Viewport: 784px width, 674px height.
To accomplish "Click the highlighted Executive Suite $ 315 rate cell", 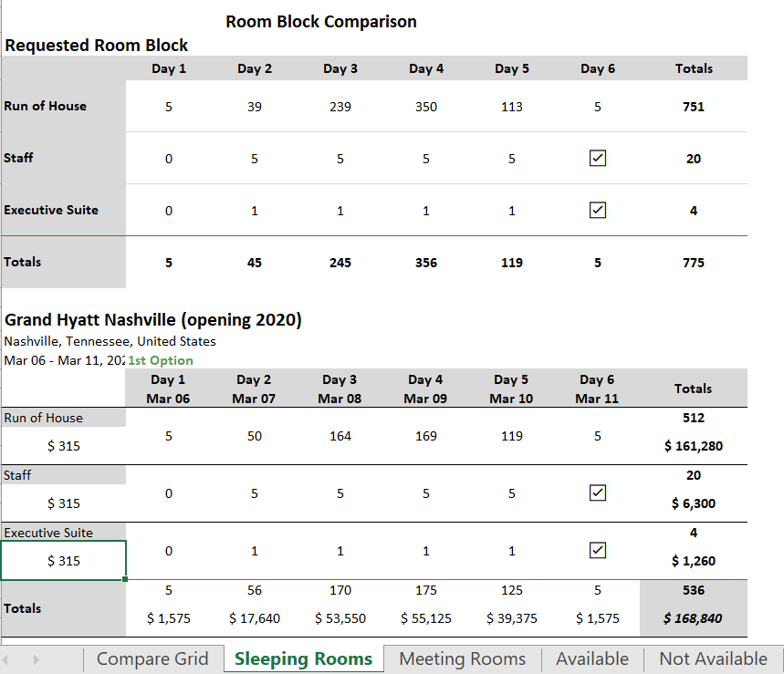I will (x=64, y=561).
